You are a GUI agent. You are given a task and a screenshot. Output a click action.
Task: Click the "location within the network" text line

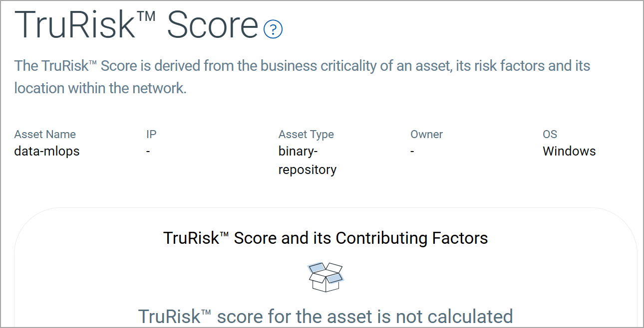100,88
